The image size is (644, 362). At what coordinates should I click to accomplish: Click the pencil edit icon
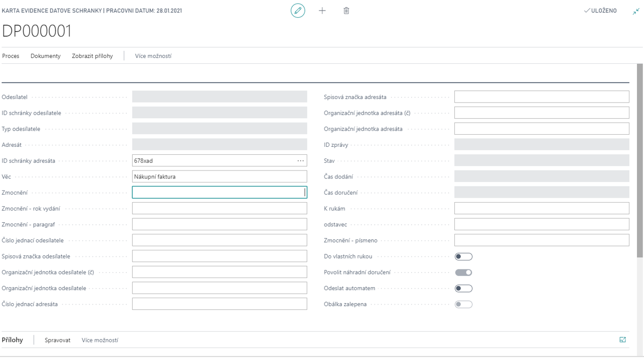point(298,11)
